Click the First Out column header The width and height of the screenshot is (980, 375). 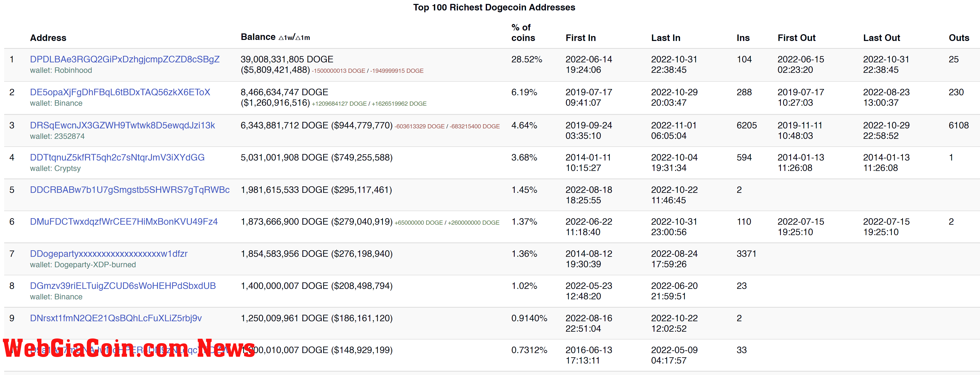[797, 38]
